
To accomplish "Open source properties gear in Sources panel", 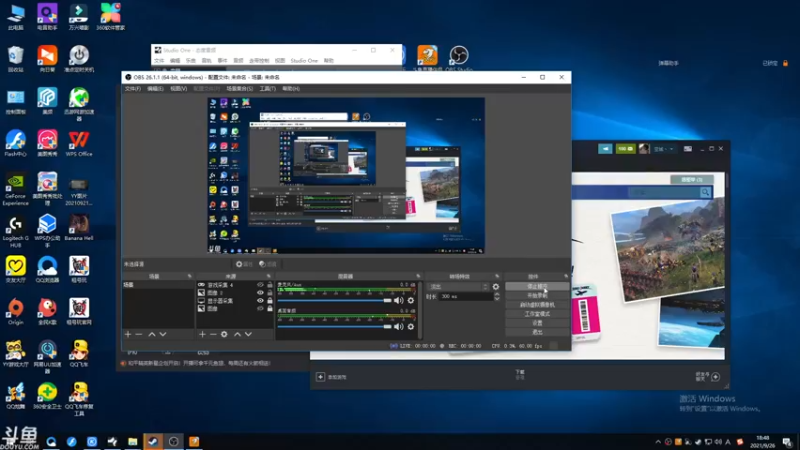I will 224,334.
